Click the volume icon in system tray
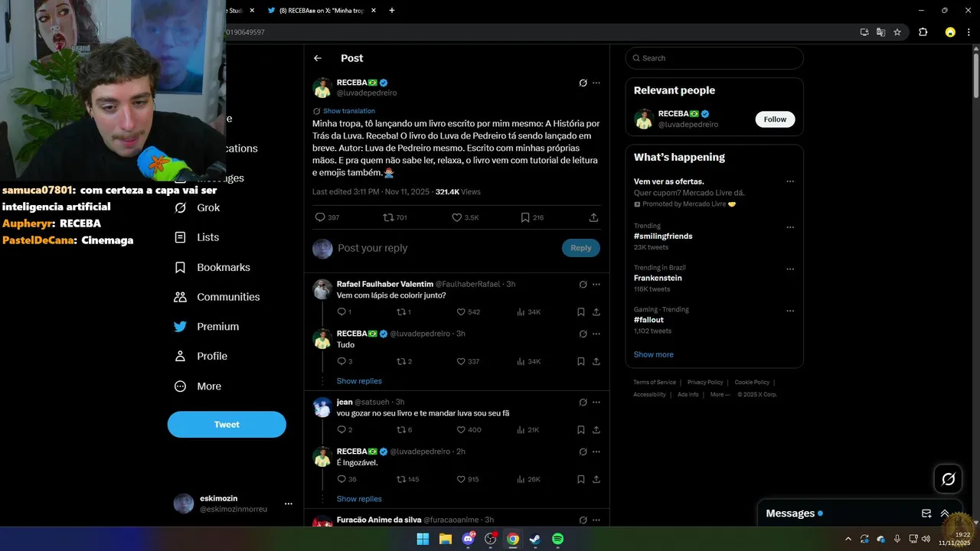980x551 pixels. 926,539
